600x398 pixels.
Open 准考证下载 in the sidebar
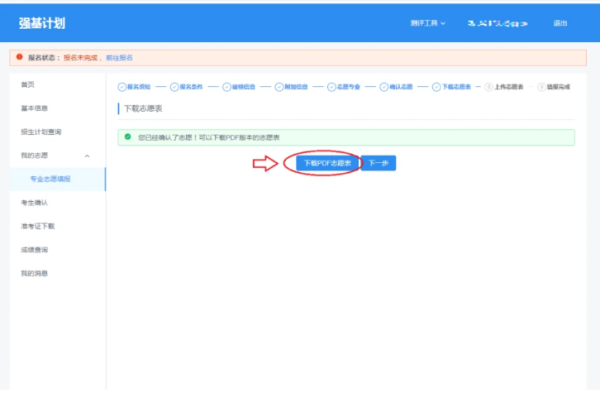click(x=38, y=226)
